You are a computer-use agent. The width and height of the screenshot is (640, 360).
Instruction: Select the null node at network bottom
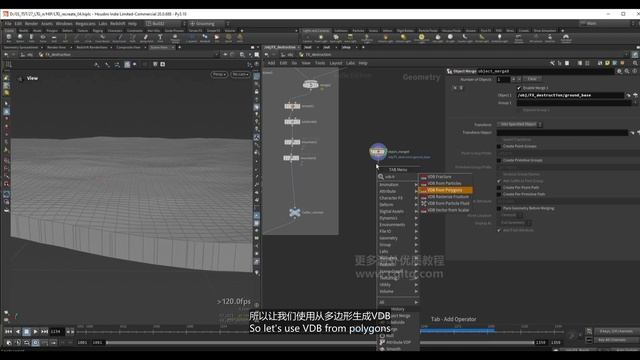click(x=295, y=213)
